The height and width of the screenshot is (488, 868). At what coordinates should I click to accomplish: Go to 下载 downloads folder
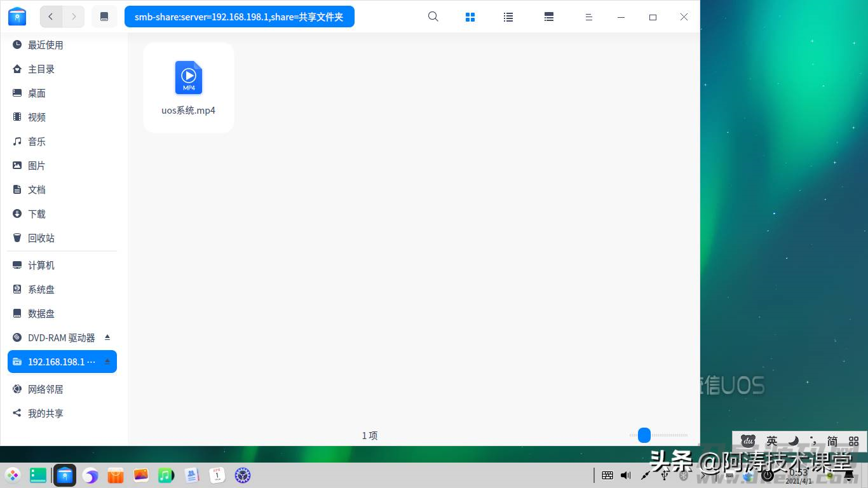click(62, 214)
